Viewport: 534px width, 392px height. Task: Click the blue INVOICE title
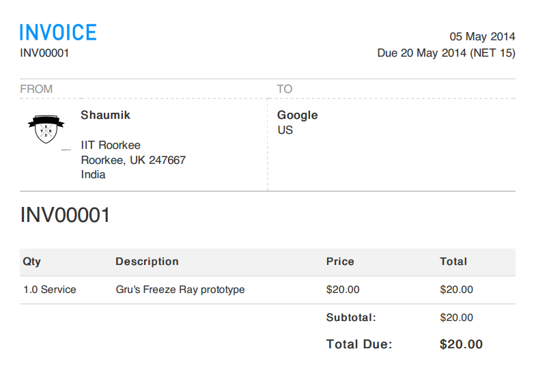click(x=58, y=32)
